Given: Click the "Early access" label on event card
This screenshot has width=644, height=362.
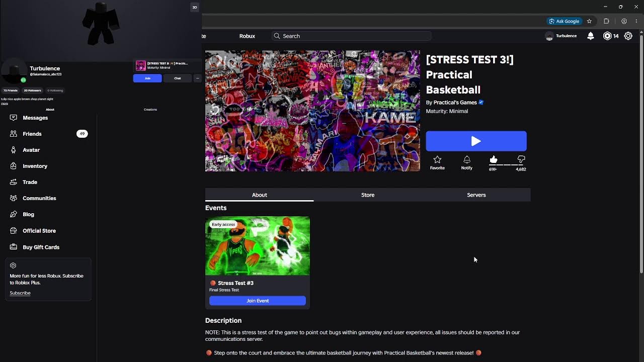Looking at the screenshot, I should 223,224.
